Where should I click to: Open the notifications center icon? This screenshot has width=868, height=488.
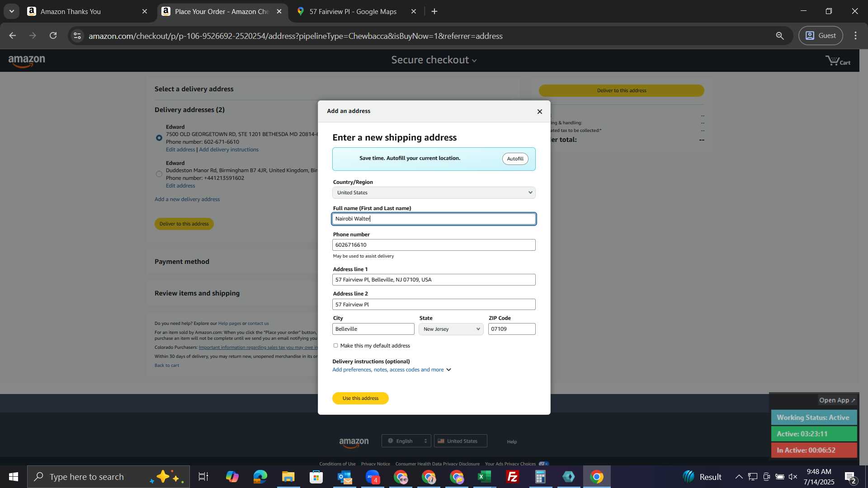coord(850,477)
